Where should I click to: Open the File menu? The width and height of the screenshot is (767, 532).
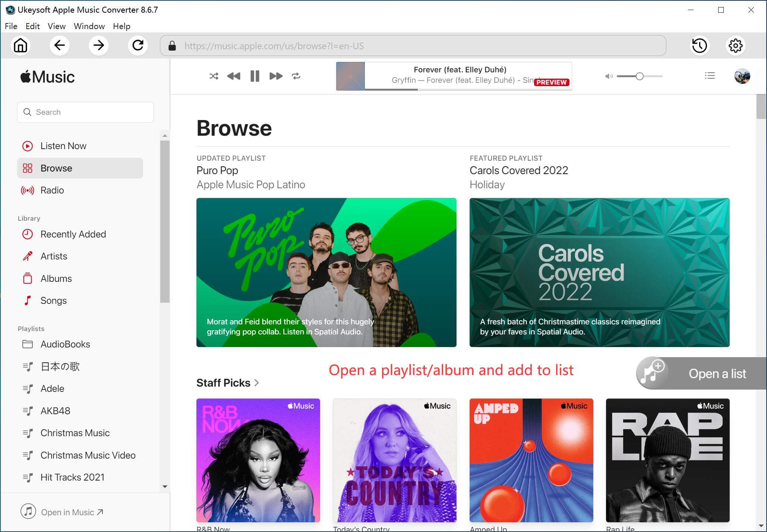11,26
